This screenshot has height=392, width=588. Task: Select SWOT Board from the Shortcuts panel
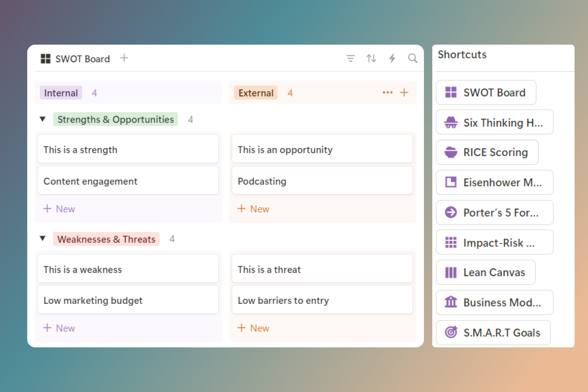point(486,93)
